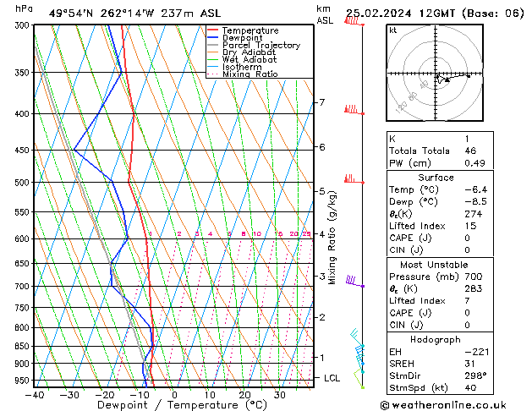Click the weatheronline.co.uk copyright text
Screen dimensions: 532x411
443,405
